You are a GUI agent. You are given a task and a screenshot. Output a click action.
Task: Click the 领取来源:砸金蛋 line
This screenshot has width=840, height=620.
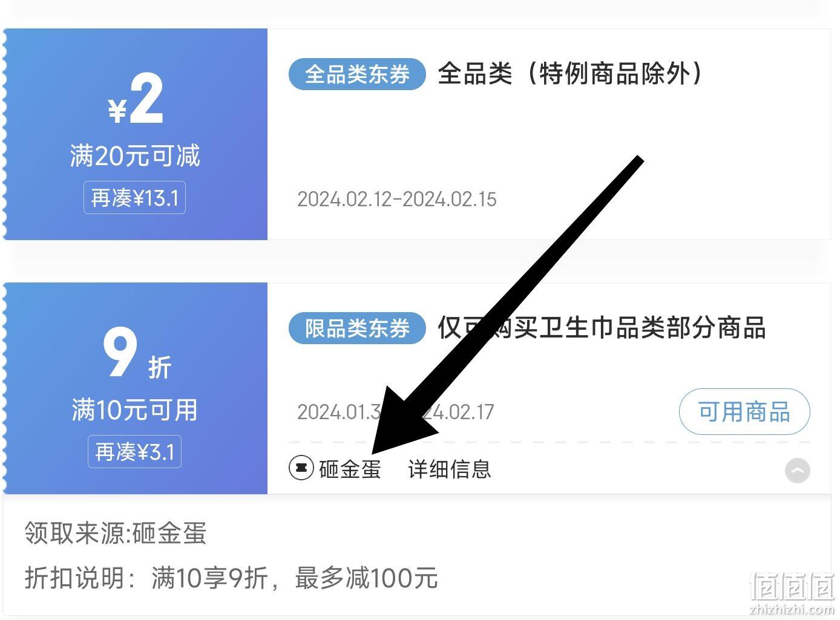click(116, 534)
